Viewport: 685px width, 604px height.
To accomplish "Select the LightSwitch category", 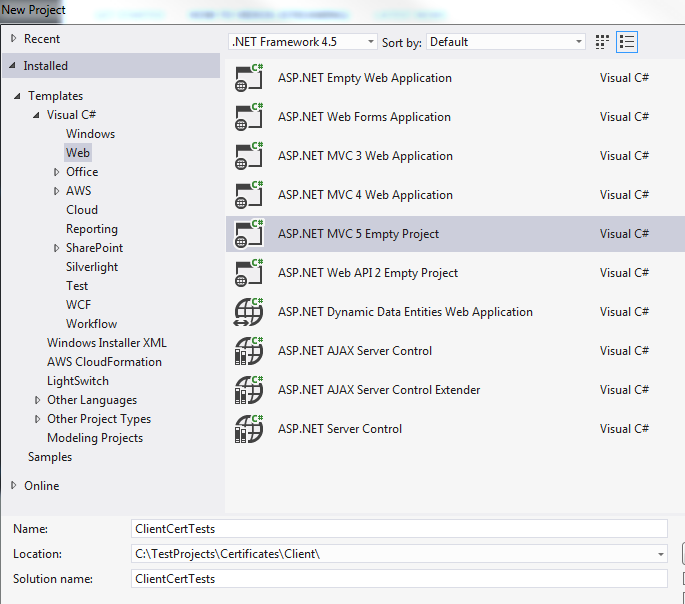I will pyautogui.click(x=78, y=381).
